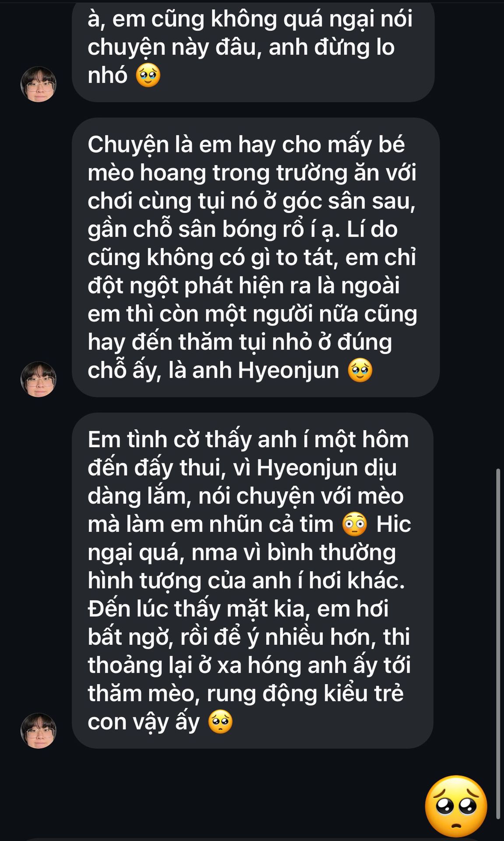The image size is (504, 841).
Task: Open sender avatar beside the "nhó" message
Action: [39, 84]
